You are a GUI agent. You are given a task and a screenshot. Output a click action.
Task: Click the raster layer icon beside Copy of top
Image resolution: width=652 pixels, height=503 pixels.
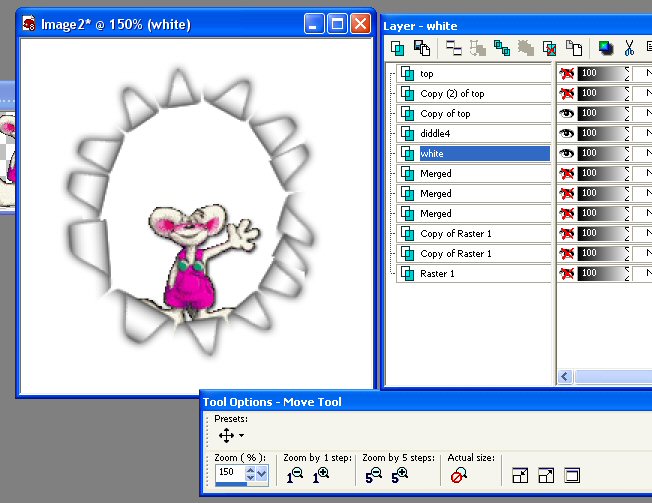[x=408, y=113]
